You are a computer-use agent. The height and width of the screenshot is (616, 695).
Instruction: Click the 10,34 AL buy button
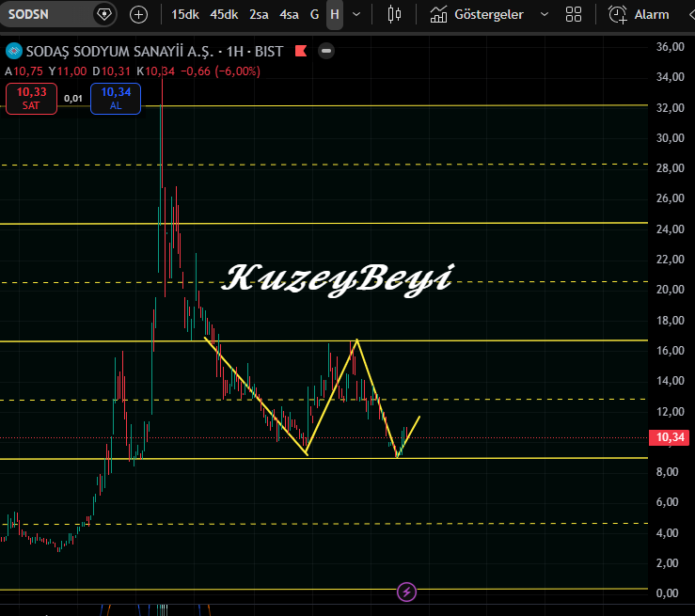pos(116,99)
